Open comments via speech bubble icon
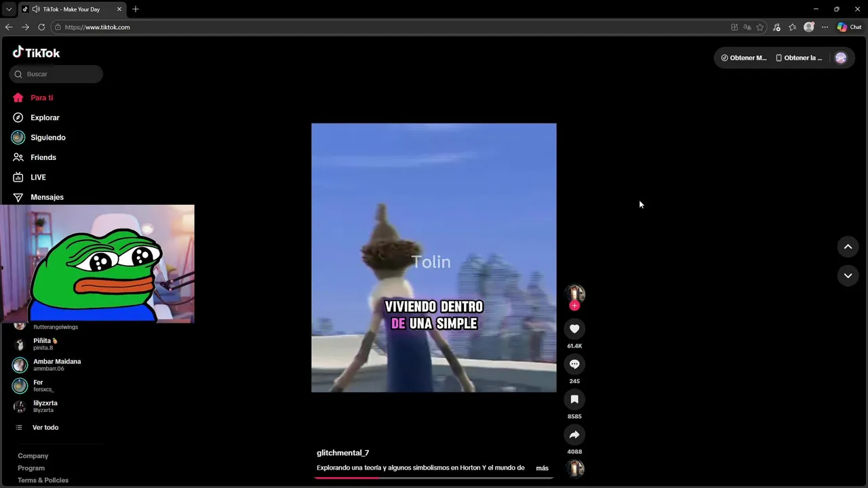Screen dimensions: 868x488 [x=574, y=364]
